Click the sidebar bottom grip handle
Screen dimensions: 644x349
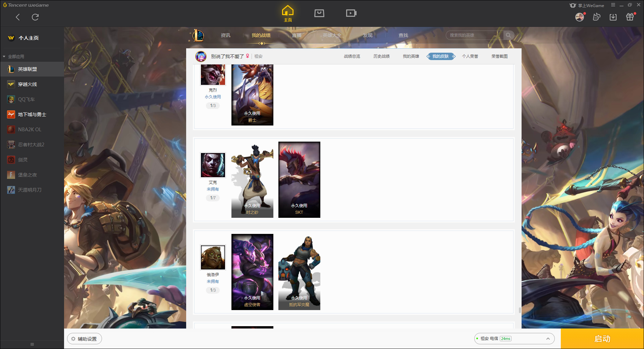coord(32,344)
